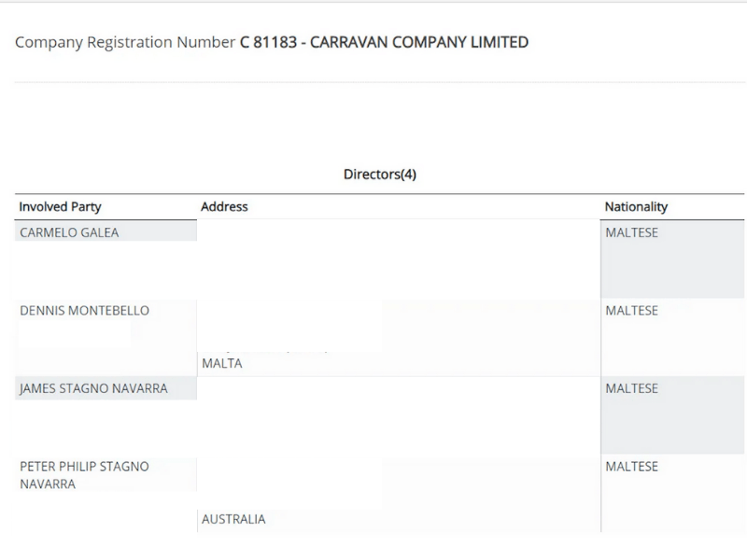This screenshot has width=747, height=560.
Task: Click the divider line below the company title
Action: (x=373, y=82)
